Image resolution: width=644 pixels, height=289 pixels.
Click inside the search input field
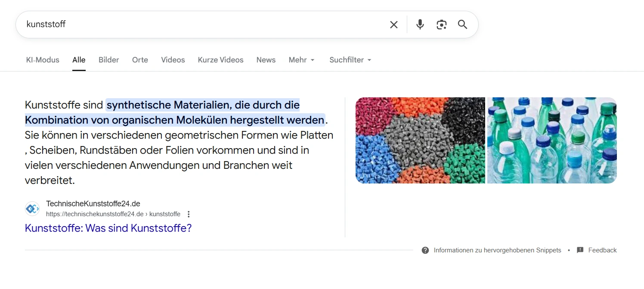pos(172,25)
